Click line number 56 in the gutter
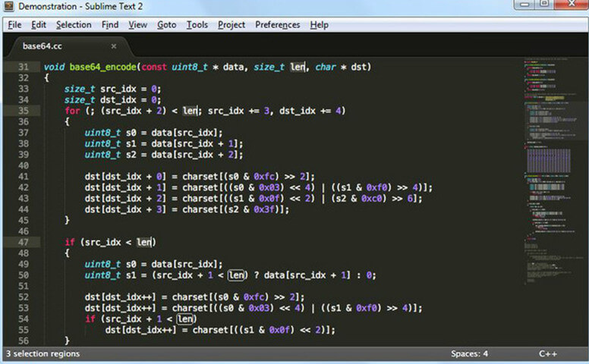Image resolution: width=589 pixels, height=364 pixels. click(24, 340)
